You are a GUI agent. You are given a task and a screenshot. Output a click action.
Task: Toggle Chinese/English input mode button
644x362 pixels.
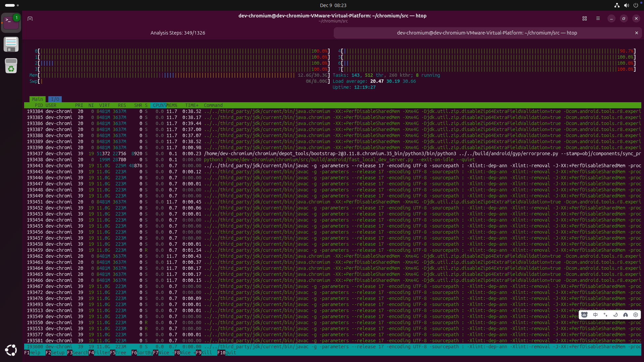pyautogui.click(x=595, y=315)
